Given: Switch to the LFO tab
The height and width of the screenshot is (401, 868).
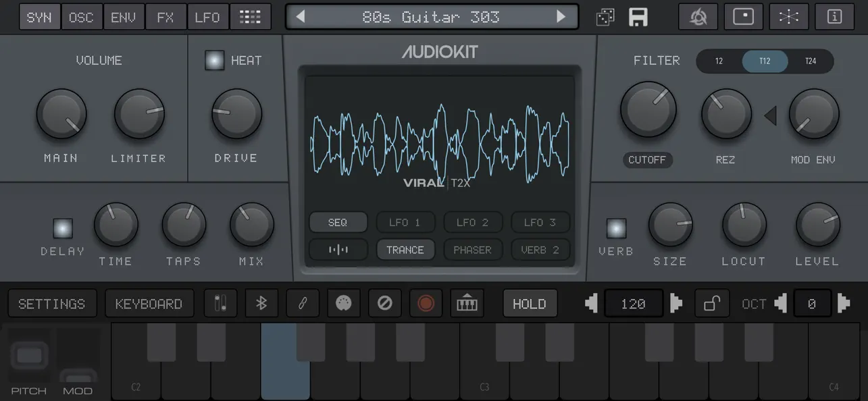Looking at the screenshot, I should pyautogui.click(x=207, y=18).
